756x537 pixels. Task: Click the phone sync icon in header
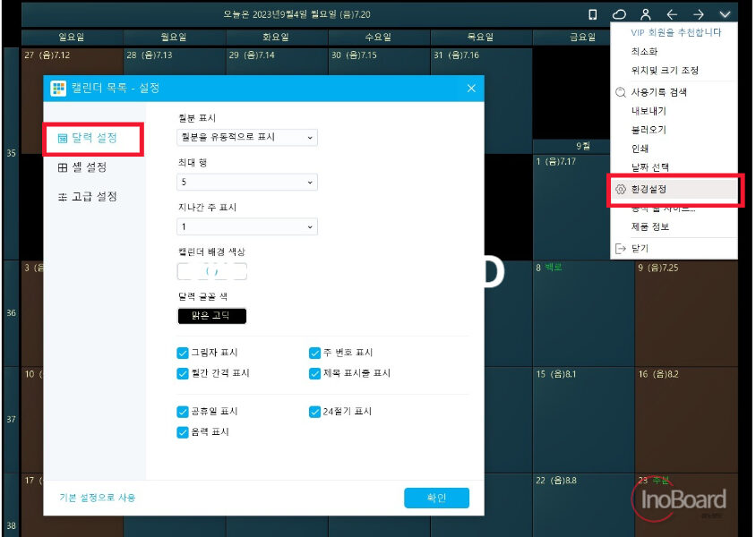pyautogui.click(x=593, y=14)
